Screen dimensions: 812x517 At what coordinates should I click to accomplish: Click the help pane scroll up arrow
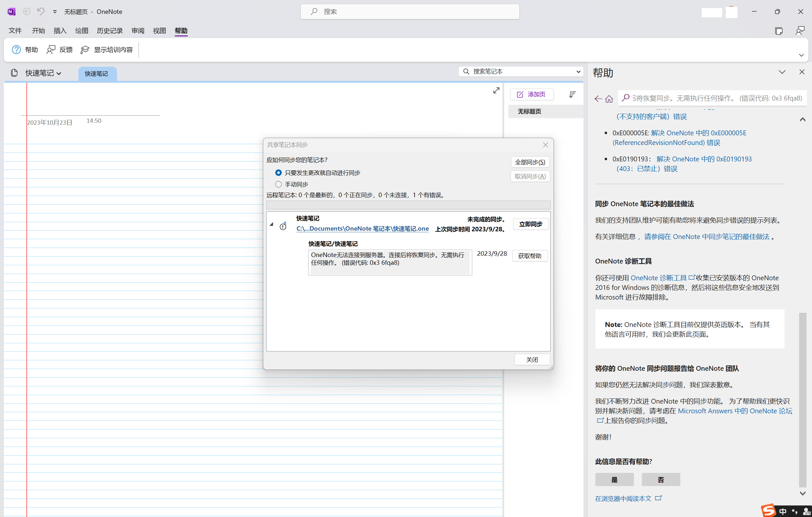[x=803, y=119]
